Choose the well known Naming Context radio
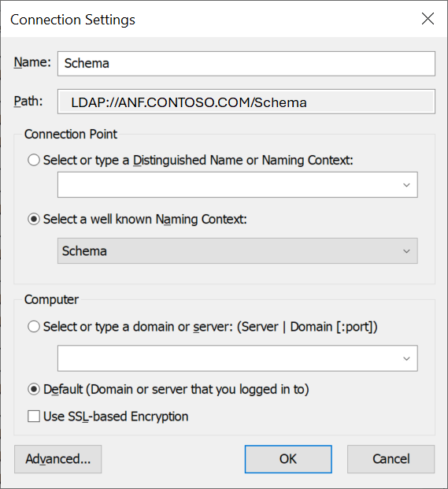 point(34,219)
